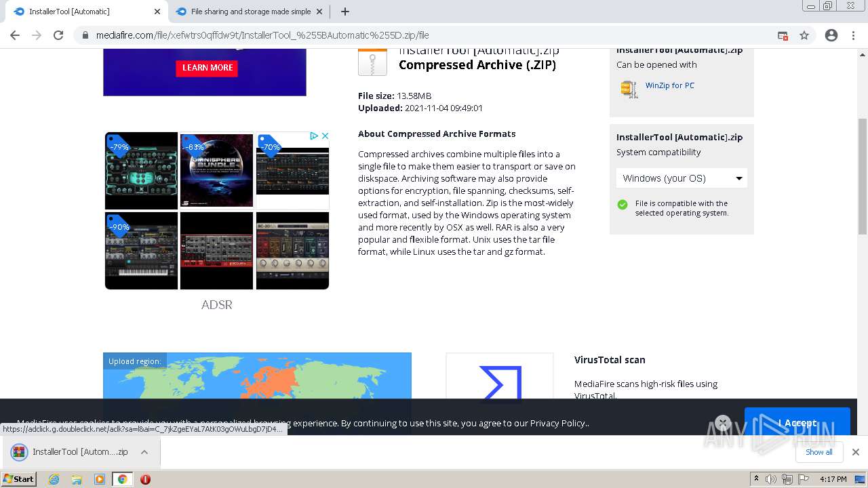The height and width of the screenshot is (488, 868).
Task: Click the Compressed Archive (.ZIP) heading
Action: pos(477,65)
